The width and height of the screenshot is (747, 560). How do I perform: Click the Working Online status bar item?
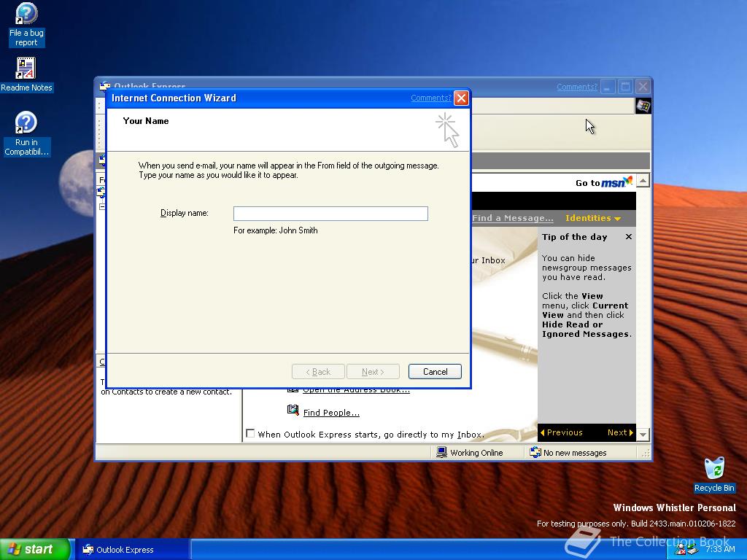tap(470, 452)
